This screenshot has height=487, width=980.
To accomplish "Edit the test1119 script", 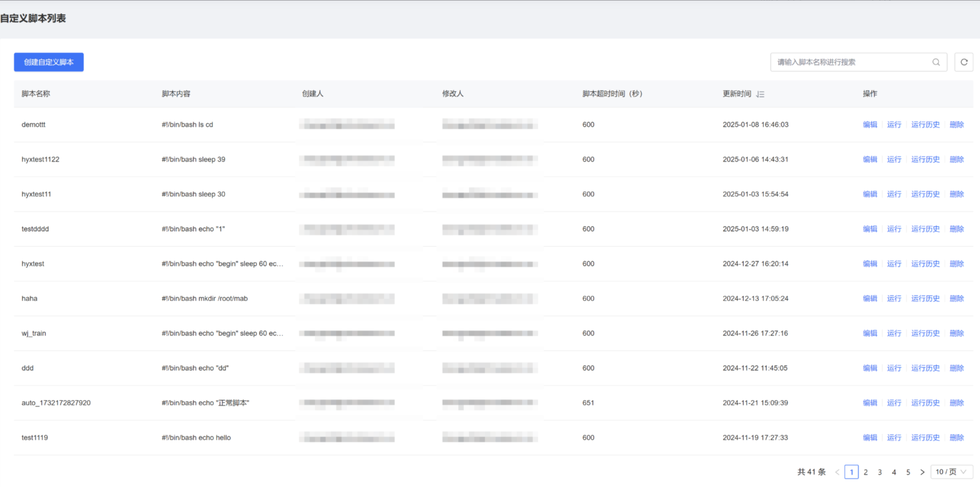I will 870,438.
